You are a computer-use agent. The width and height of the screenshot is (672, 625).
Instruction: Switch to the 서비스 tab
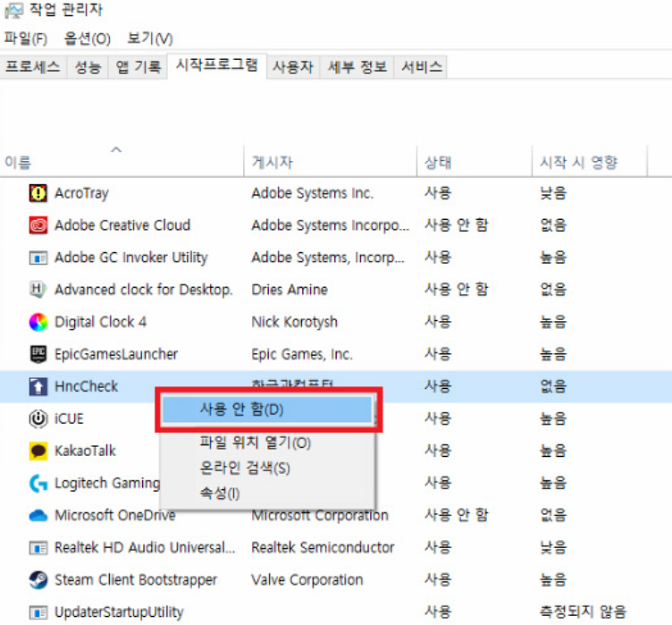point(422,67)
